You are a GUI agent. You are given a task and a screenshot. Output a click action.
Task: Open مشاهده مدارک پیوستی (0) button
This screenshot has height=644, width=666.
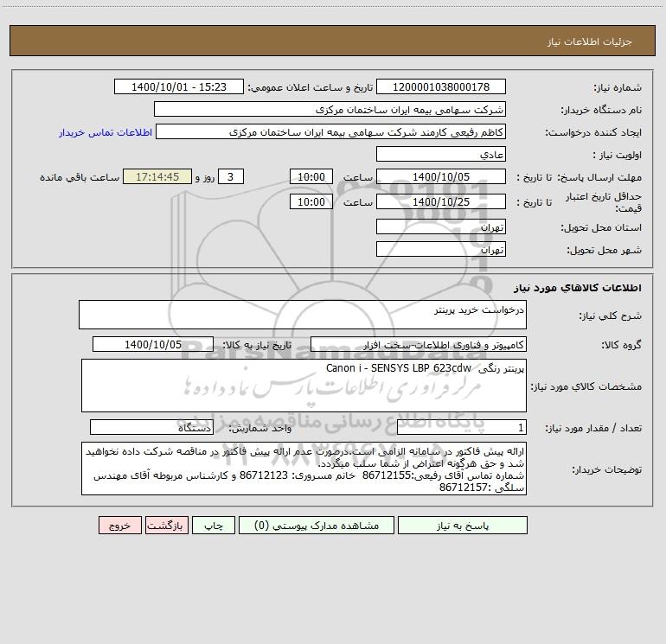316,525
